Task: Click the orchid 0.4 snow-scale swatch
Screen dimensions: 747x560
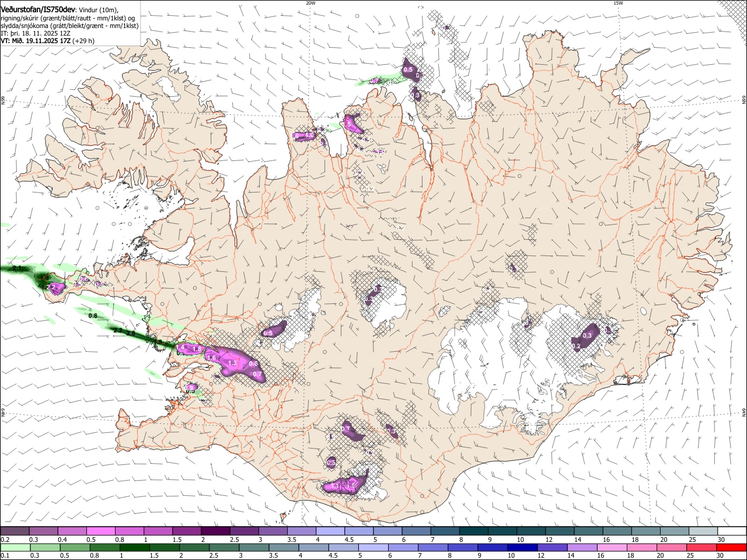Action: pos(72,531)
